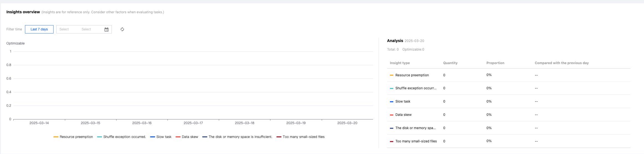644x154 pixels.
Task: Click the end date Select field
Action: point(86,29)
